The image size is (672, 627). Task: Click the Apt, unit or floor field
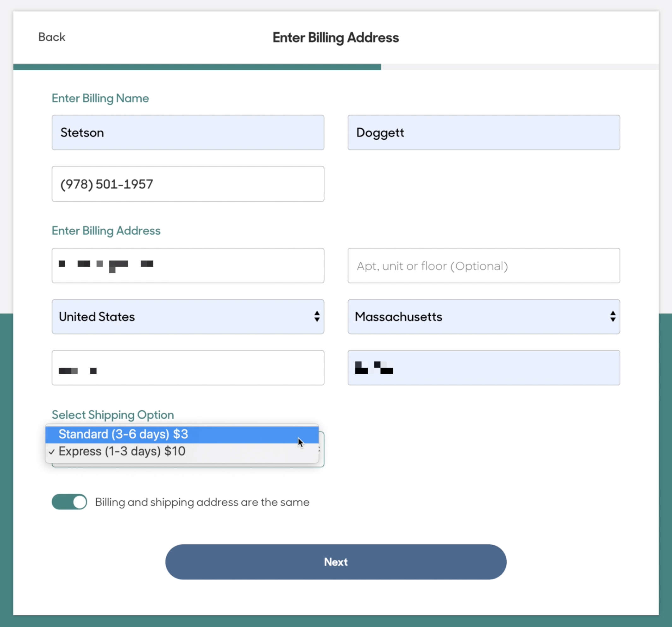pyautogui.click(x=484, y=266)
